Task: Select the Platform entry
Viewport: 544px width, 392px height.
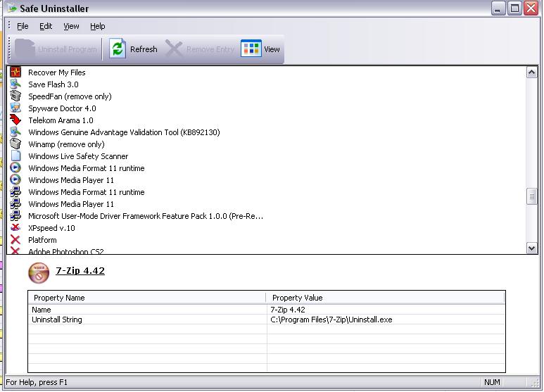Action: [x=42, y=240]
